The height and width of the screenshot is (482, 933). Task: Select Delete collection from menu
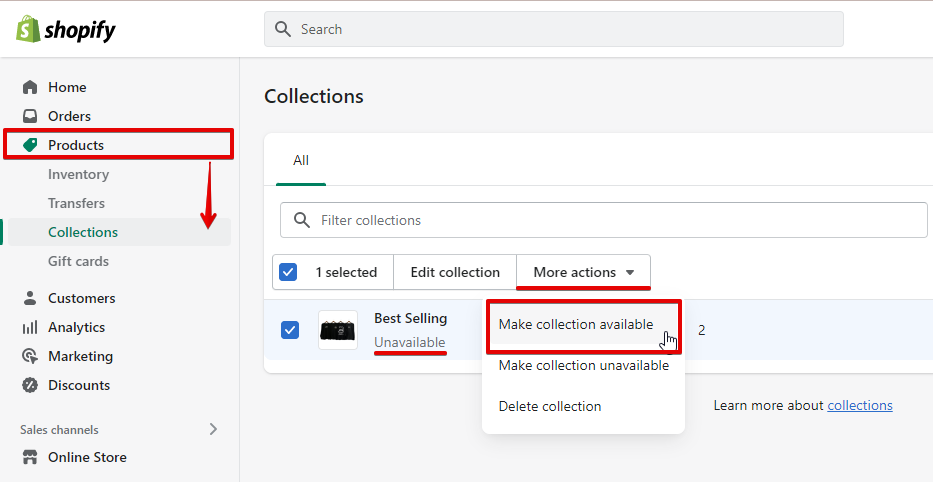(550, 406)
